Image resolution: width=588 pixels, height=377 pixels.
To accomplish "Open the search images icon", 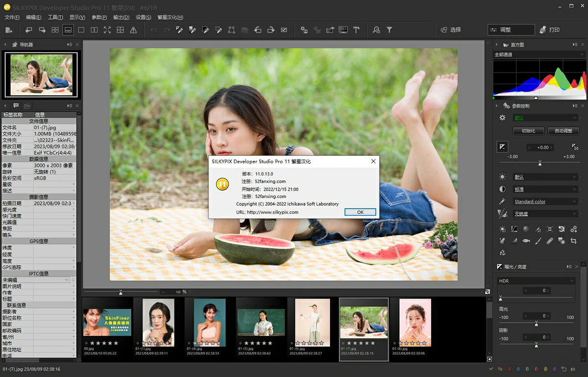I will (376, 30).
